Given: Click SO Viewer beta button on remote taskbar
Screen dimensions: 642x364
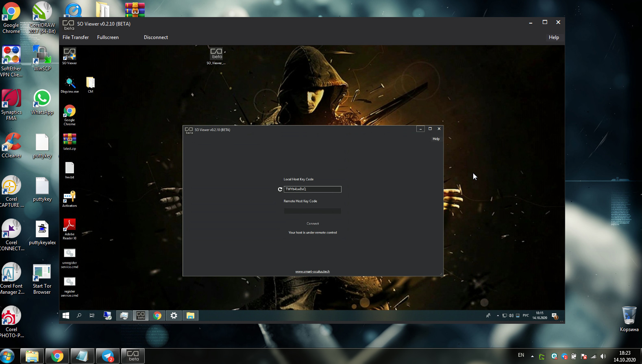Looking at the screenshot, I should 141,316.
